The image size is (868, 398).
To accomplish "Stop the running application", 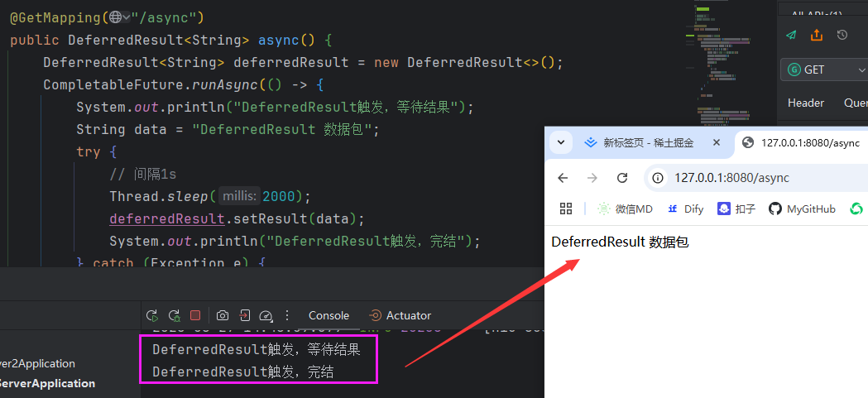I will coord(194,315).
